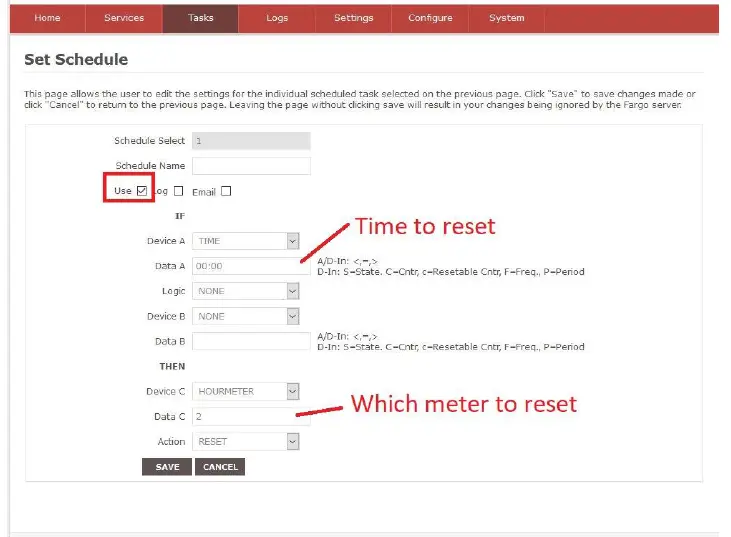Click the Action label

[x=171, y=441]
